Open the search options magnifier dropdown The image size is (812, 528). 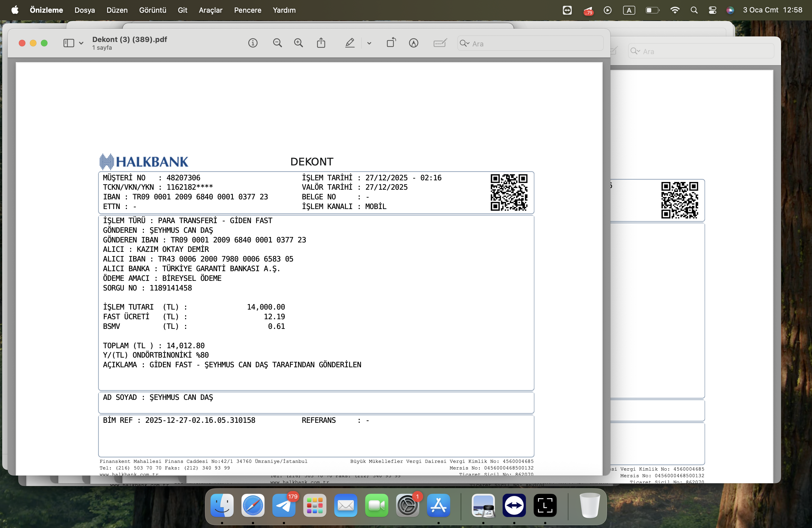[465, 43]
